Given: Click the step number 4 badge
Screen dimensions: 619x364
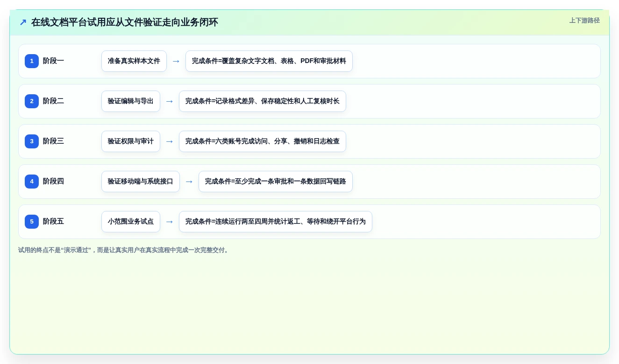Looking at the screenshot, I should [x=32, y=182].
